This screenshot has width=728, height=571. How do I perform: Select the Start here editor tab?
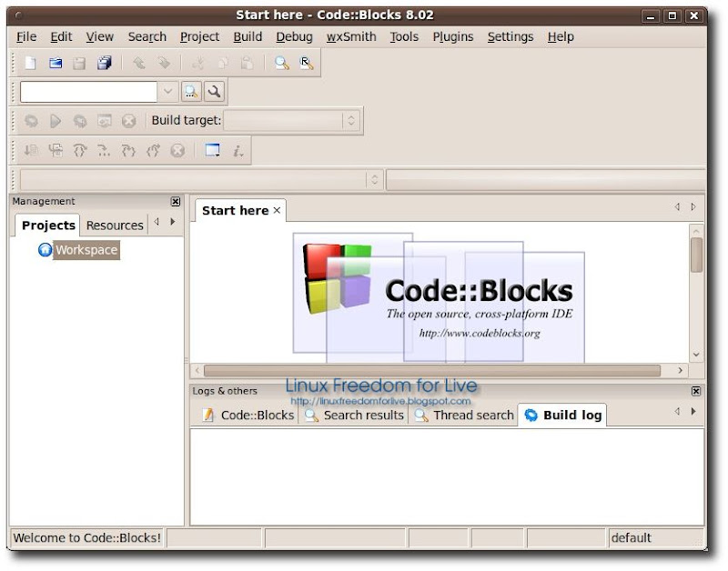pos(235,211)
